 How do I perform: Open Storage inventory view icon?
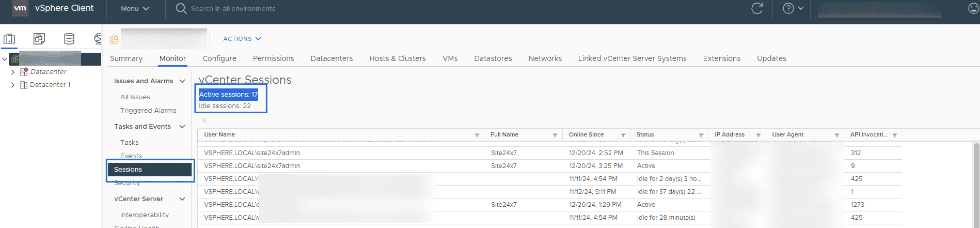point(69,39)
